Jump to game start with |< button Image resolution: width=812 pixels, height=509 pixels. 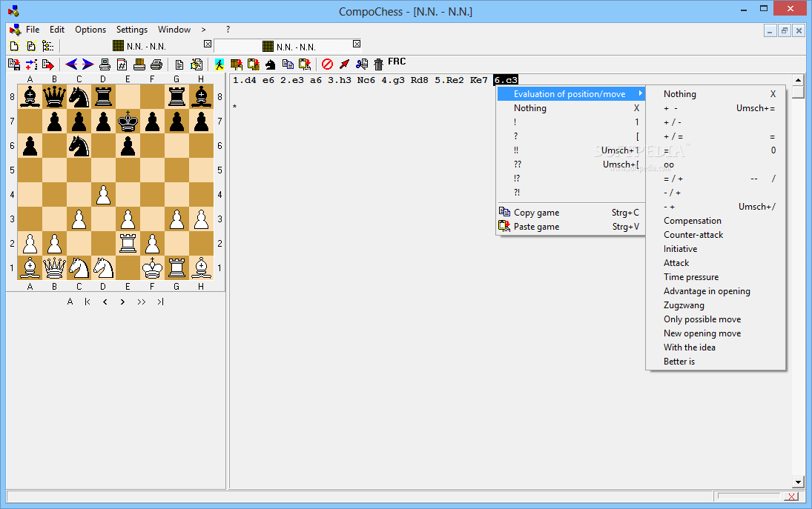click(88, 302)
